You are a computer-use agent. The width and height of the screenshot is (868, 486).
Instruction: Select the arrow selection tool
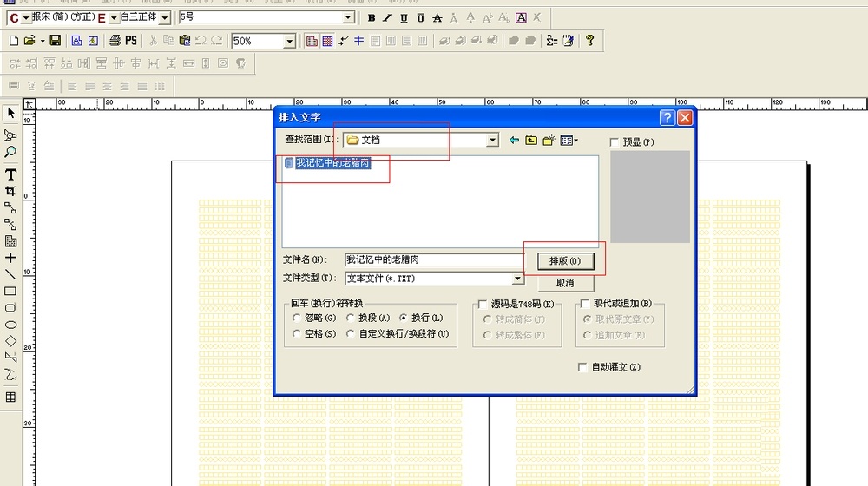10,113
